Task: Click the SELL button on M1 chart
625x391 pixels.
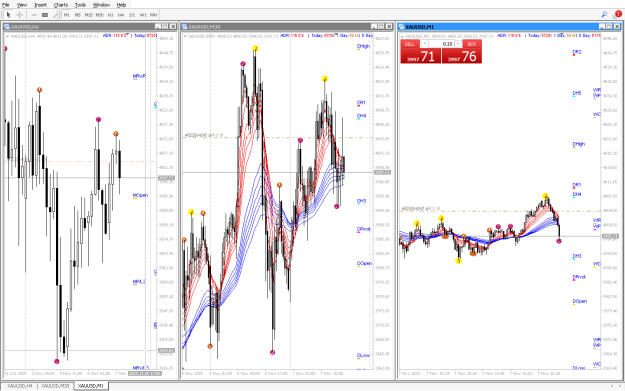Action: (410, 44)
